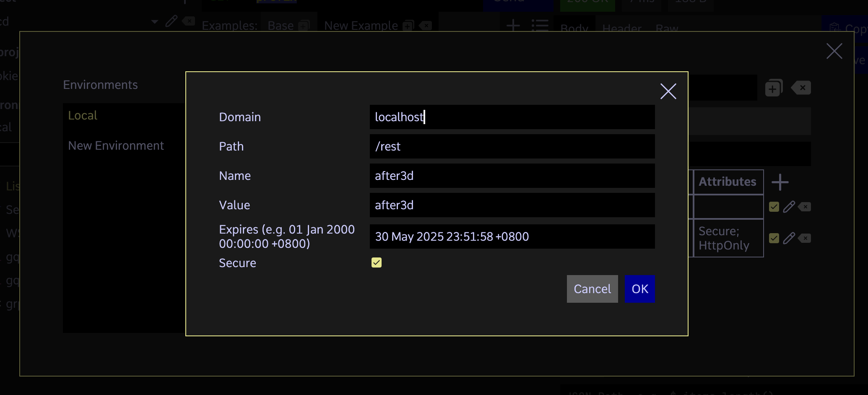
Task: Cancel the cookie edit
Action: pyautogui.click(x=592, y=289)
